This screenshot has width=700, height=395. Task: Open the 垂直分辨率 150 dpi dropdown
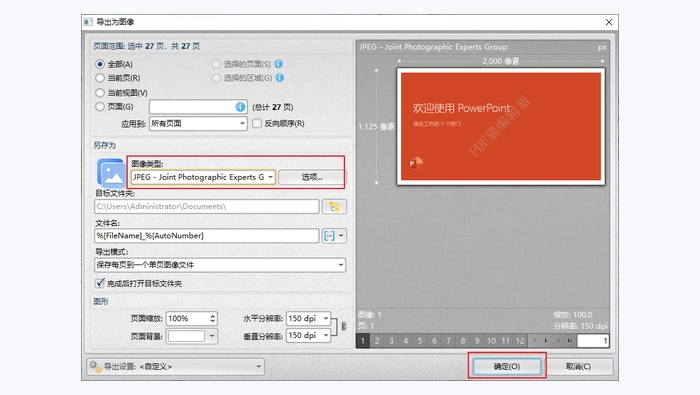pos(308,335)
